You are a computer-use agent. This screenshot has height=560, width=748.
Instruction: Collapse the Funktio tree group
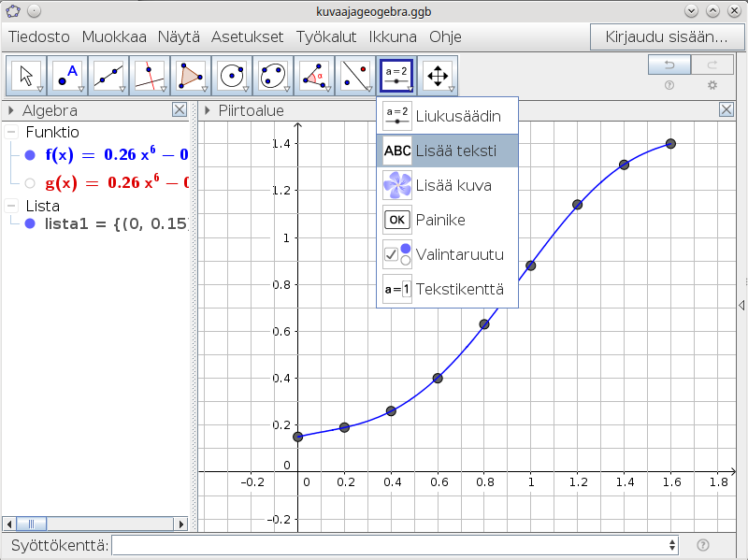(12, 133)
